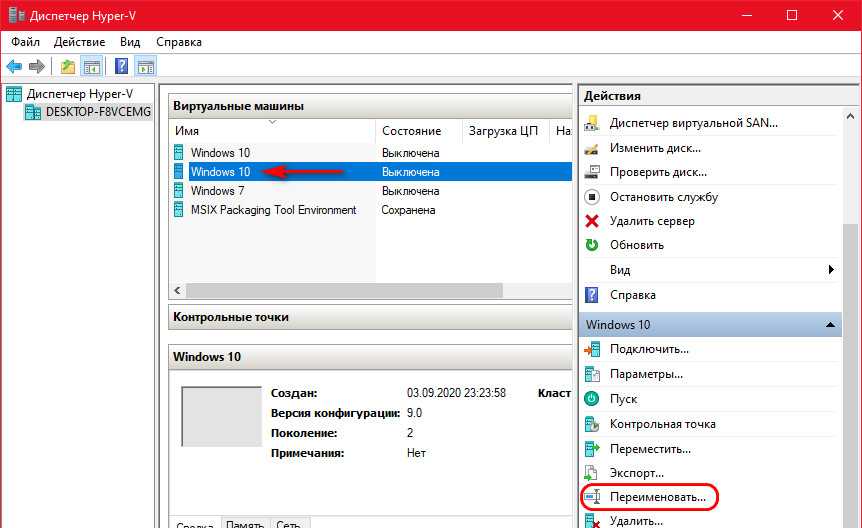Click the green Обновить refresh icon
862x528 pixels.
tap(592, 245)
